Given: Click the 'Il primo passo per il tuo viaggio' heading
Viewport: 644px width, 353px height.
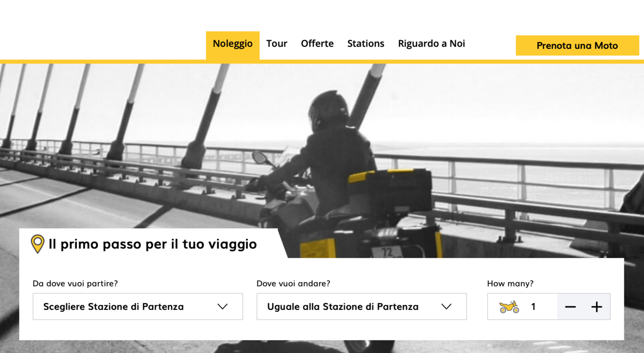Looking at the screenshot, I should tap(153, 244).
